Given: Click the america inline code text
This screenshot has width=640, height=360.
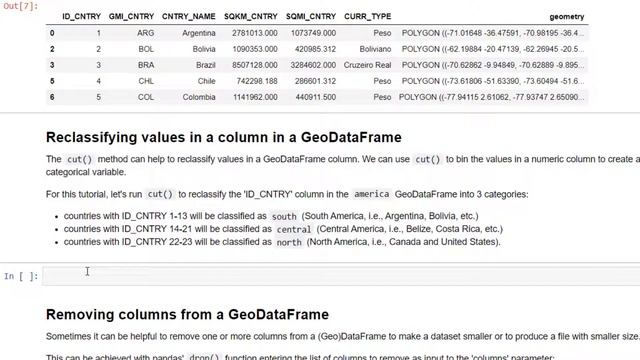Looking at the screenshot, I should (371, 194).
